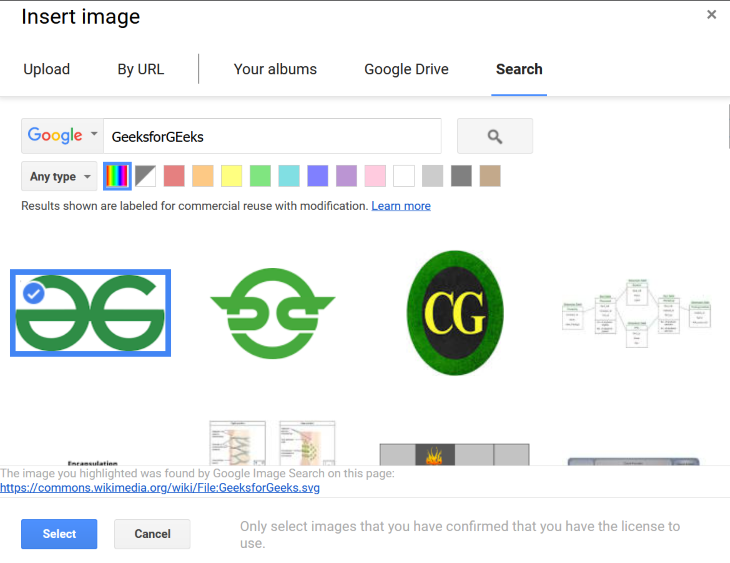Filter results by red color swatch
The image size is (730, 563).
[174, 176]
